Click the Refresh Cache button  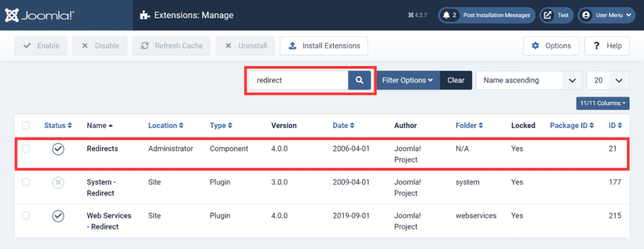[x=171, y=46]
